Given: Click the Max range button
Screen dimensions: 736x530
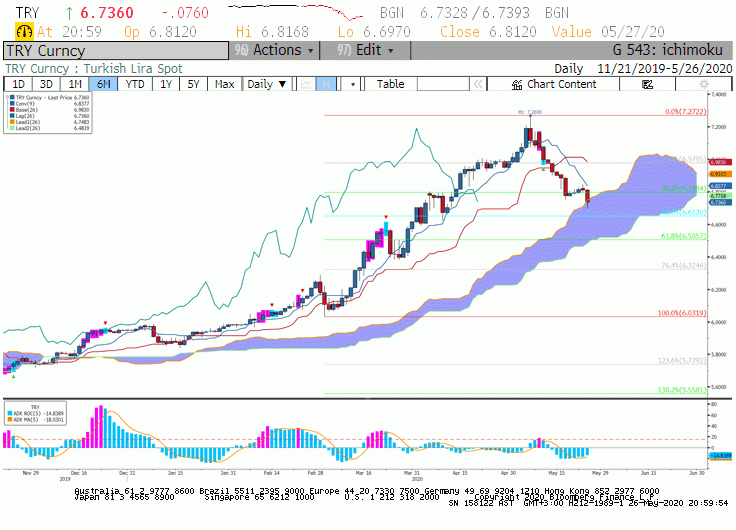Looking at the screenshot, I should tap(224, 84).
